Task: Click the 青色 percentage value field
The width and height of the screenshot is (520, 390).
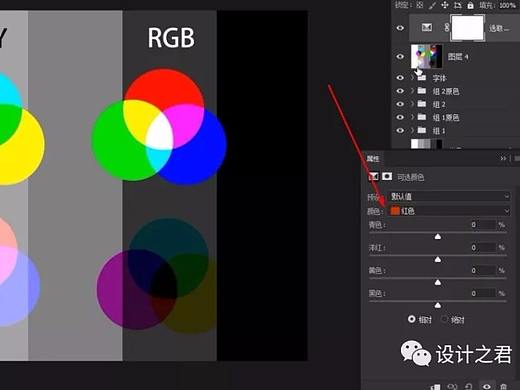Action: [482, 225]
